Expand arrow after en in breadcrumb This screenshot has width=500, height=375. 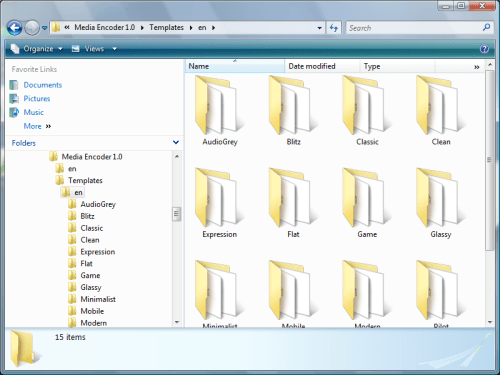tap(213, 28)
